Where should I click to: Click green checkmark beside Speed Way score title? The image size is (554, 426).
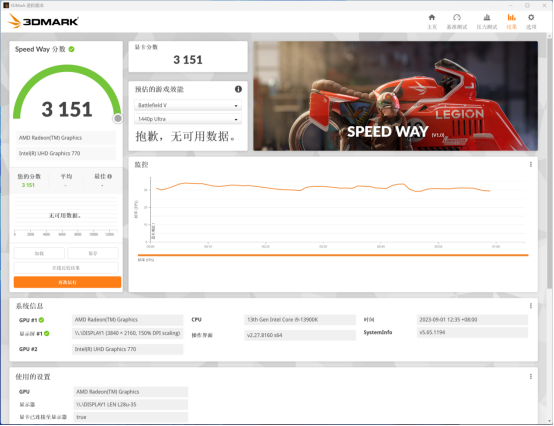point(72,49)
